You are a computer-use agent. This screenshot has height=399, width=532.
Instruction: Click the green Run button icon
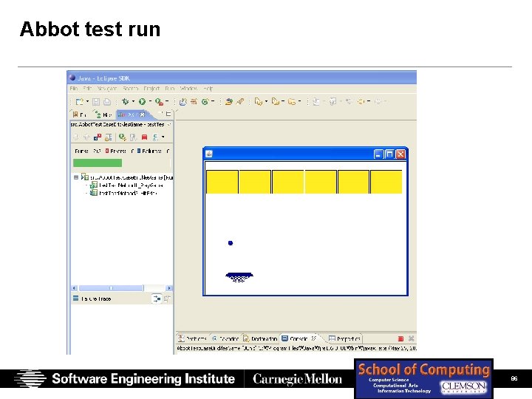click(142, 101)
